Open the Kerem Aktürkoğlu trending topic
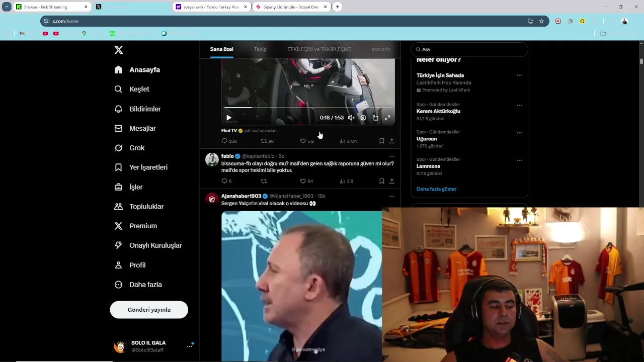The height and width of the screenshot is (362, 644). click(x=438, y=111)
